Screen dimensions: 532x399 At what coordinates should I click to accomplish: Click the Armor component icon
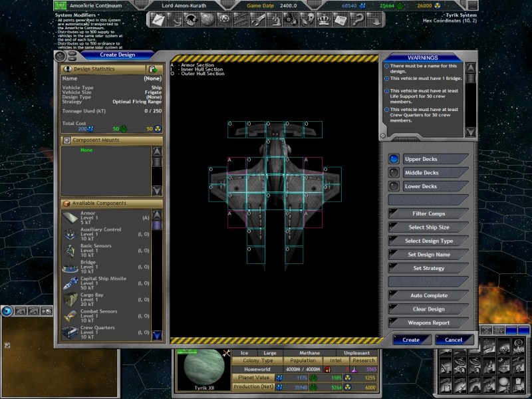[x=70, y=218]
